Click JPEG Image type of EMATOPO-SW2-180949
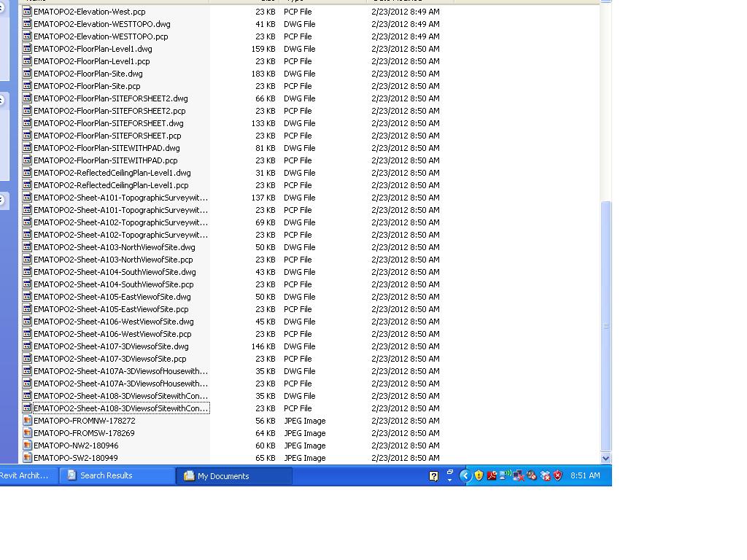The width and height of the screenshot is (747, 560). 304,458
